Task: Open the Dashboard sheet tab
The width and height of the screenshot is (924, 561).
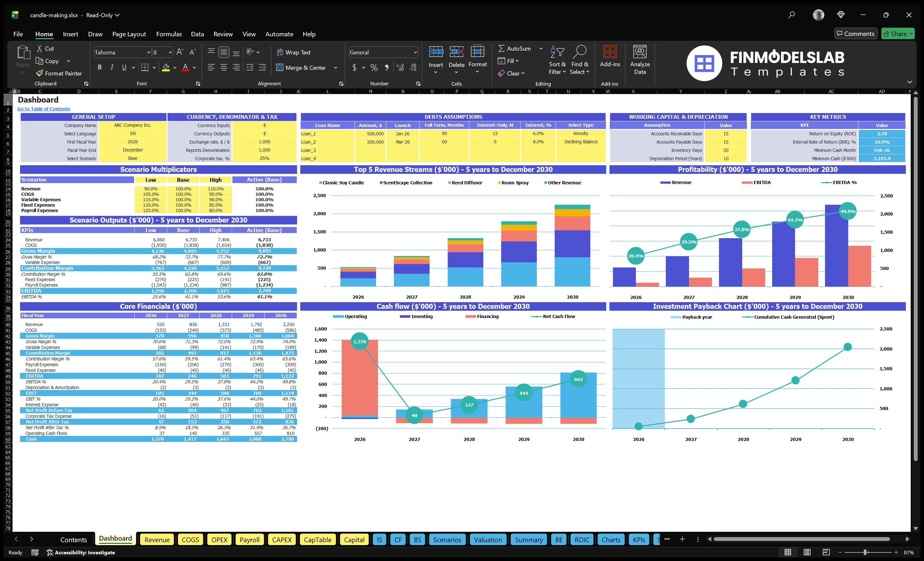Action: (115, 538)
